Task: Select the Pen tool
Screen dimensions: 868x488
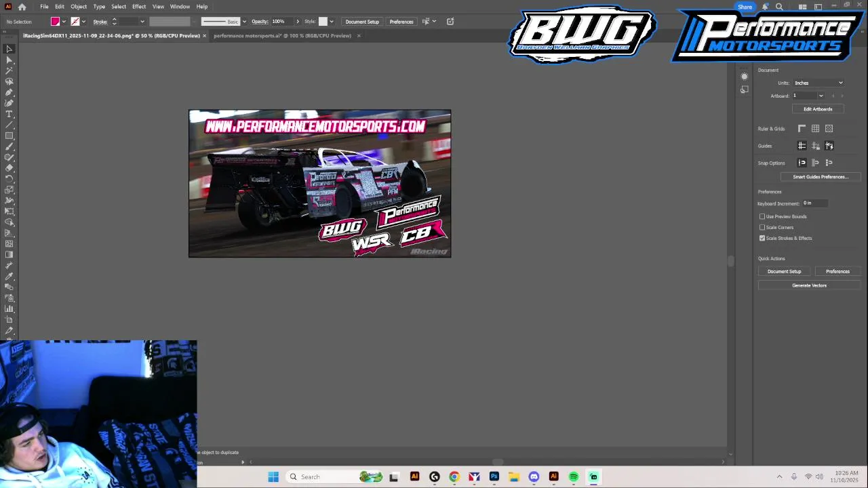Action: tap(9, 92)
